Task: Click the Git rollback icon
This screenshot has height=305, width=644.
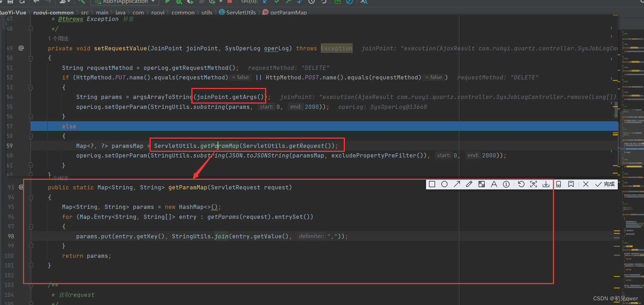Action: tap(324, 2)
